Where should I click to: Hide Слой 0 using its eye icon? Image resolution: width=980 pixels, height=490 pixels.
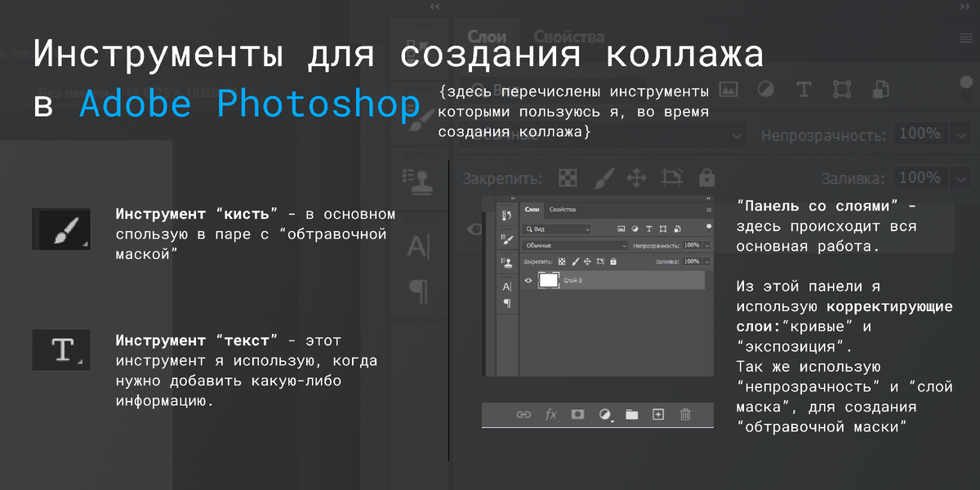coord(528,280)
